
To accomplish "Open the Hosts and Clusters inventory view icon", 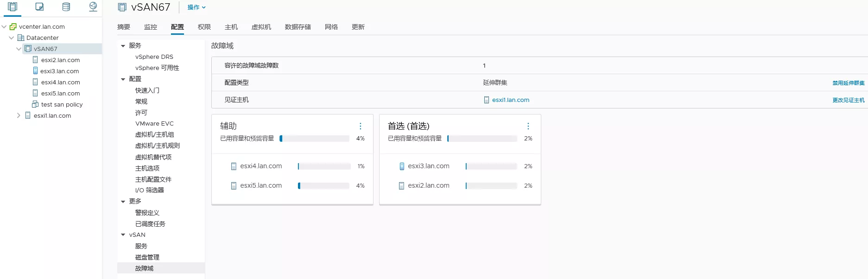I will click(13, 7).
